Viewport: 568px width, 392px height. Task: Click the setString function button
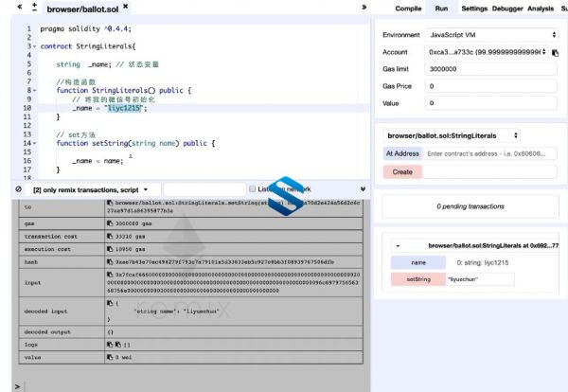[x=418, y=279]
